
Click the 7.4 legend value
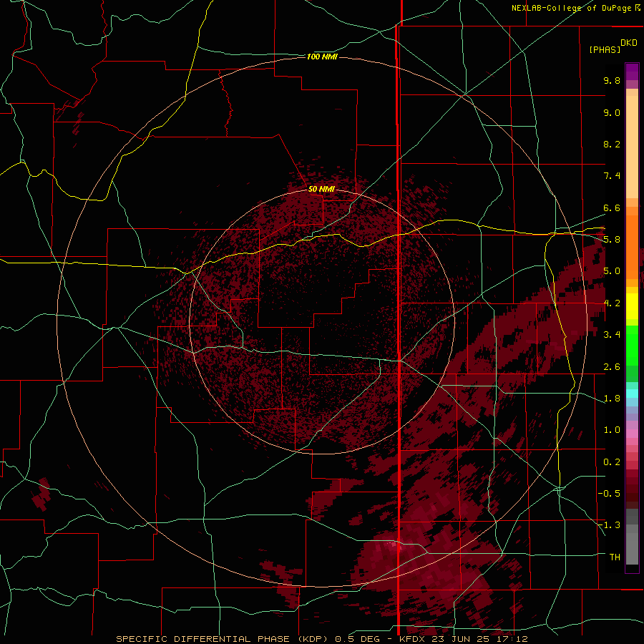pos(612,176)
